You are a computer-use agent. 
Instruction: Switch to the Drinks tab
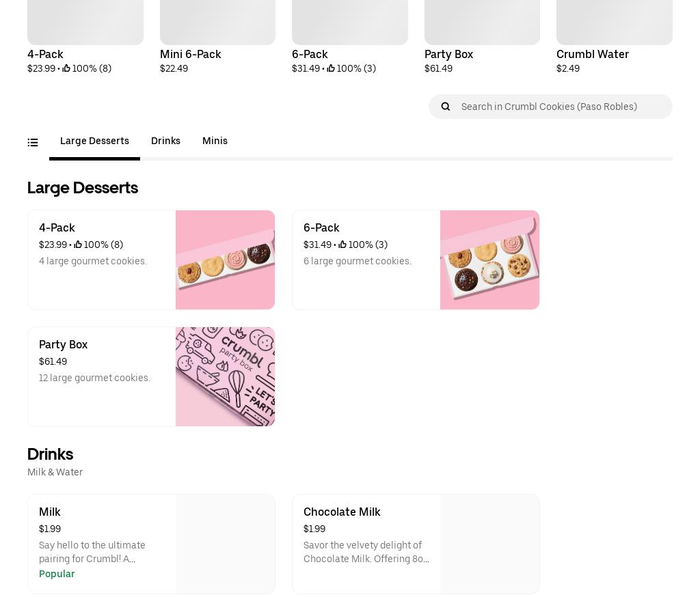pos(165,141)
